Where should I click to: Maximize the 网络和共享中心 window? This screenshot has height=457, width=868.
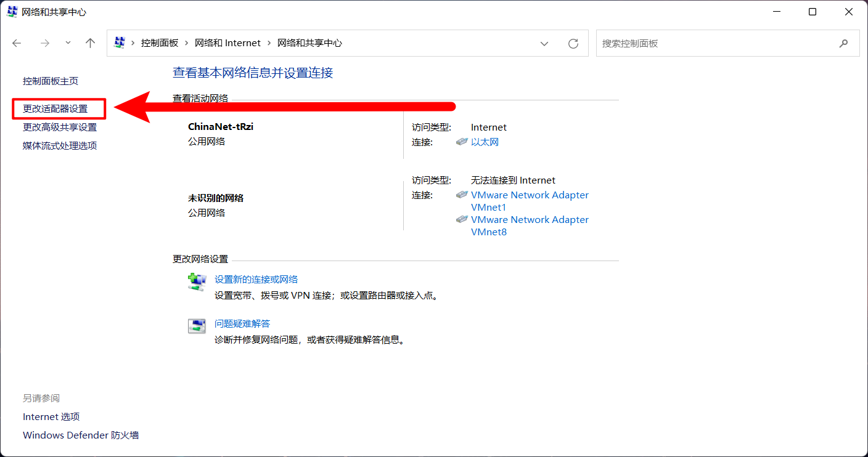click(813, 12)
